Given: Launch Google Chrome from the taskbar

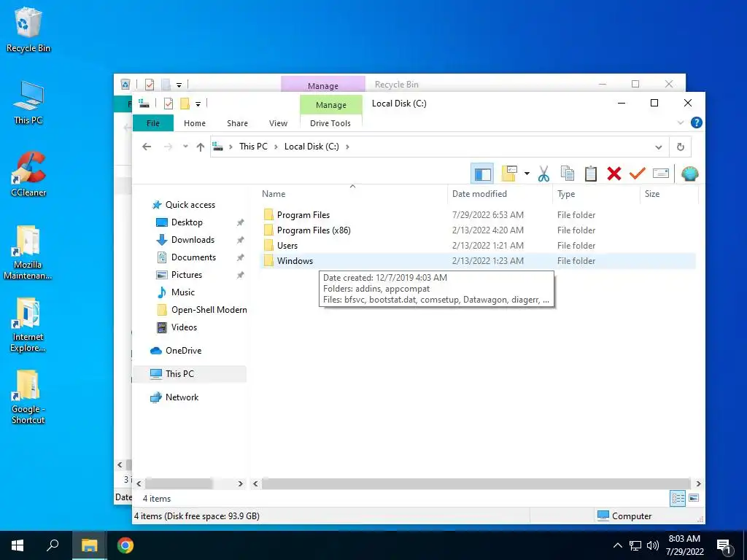Looking at the screenshot, I should (125, 545).
